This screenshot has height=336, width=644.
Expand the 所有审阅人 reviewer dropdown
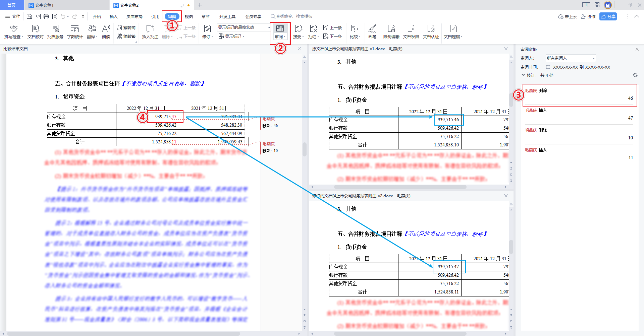click(x=571, y=58)
